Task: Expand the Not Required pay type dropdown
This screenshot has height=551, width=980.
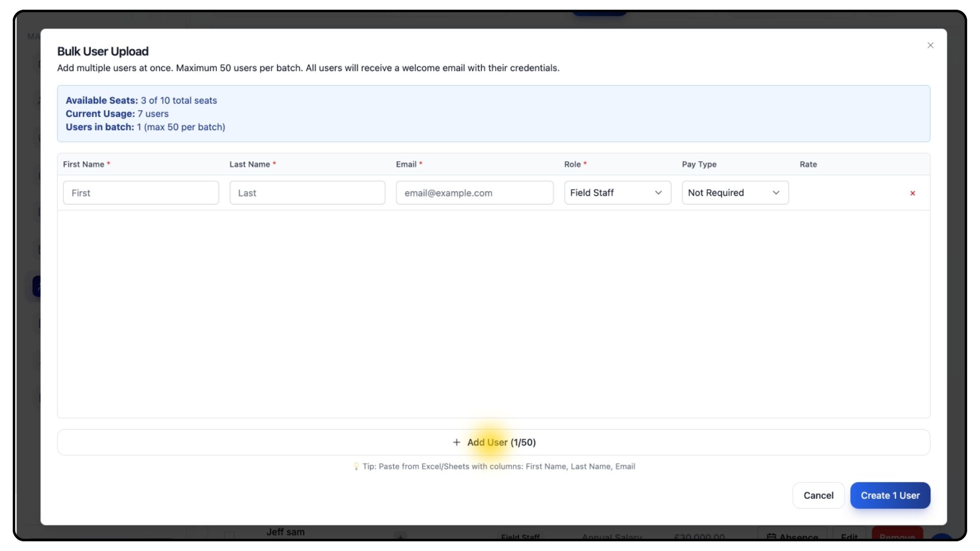Action: pos(734,193)
